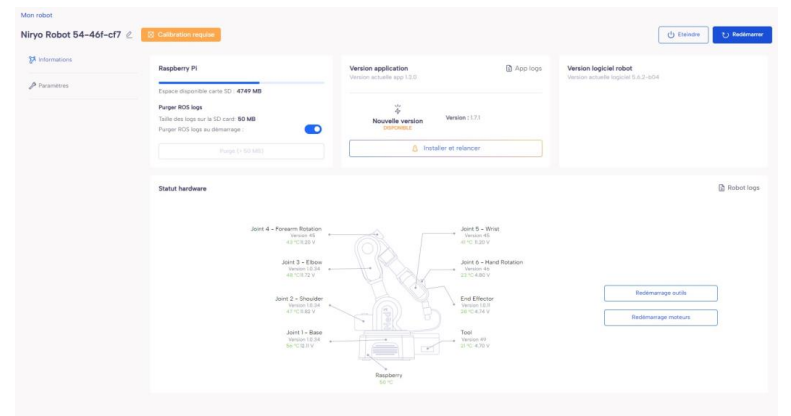The height and width of the screenshot is (416, 791).
Task: Click the 50 MB log size value
Action: coord(246,119)
